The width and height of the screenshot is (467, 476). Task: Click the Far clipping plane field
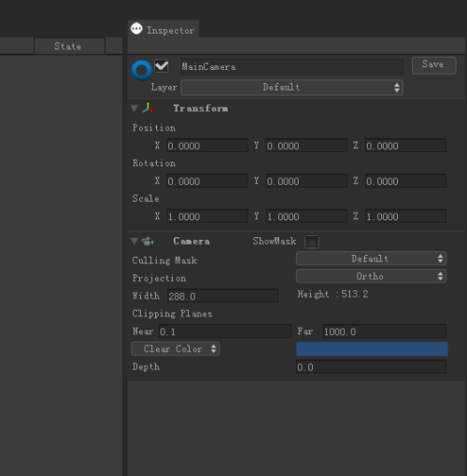click(x=384, y=331)
